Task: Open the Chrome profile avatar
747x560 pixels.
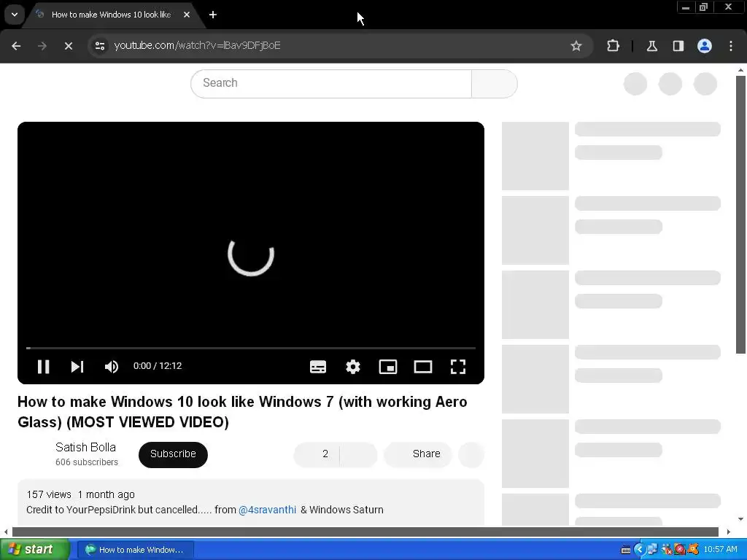Action: coord(705,46)
